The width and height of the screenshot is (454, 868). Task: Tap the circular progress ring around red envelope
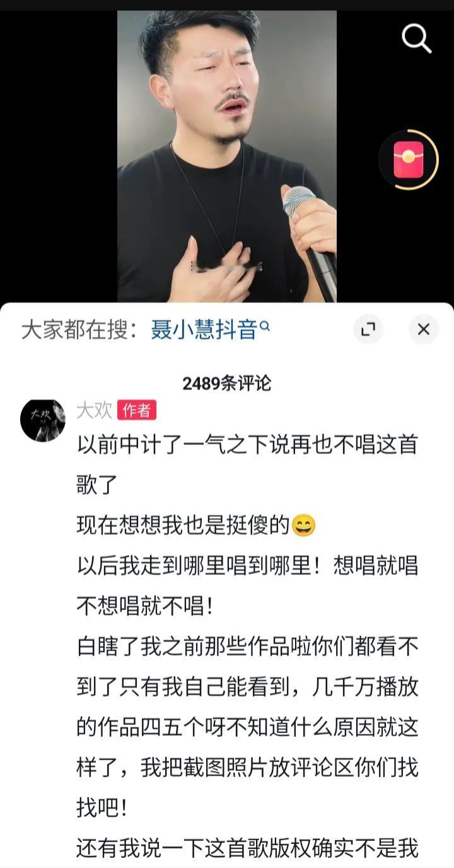pyautogui.click(x=408, y=159)
